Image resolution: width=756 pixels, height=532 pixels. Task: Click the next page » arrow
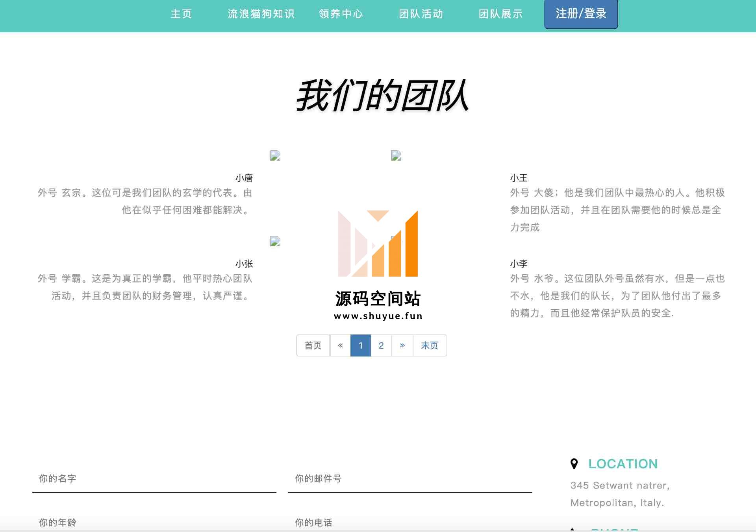[402, 345]
